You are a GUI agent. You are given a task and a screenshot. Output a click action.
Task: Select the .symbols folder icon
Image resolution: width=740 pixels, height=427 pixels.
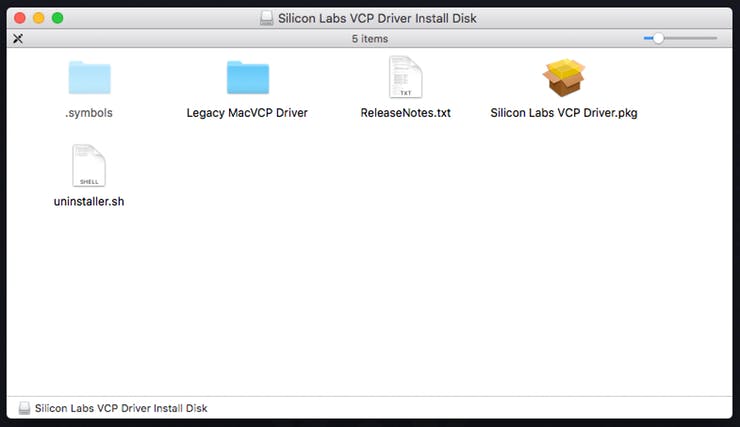tap(89, 78)
